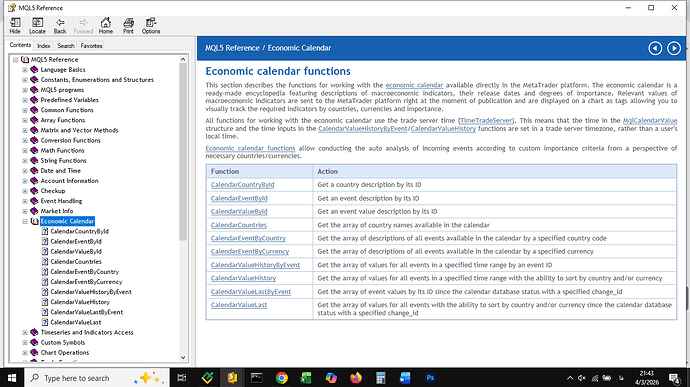Switch to the Contents tab

(20, 45)
